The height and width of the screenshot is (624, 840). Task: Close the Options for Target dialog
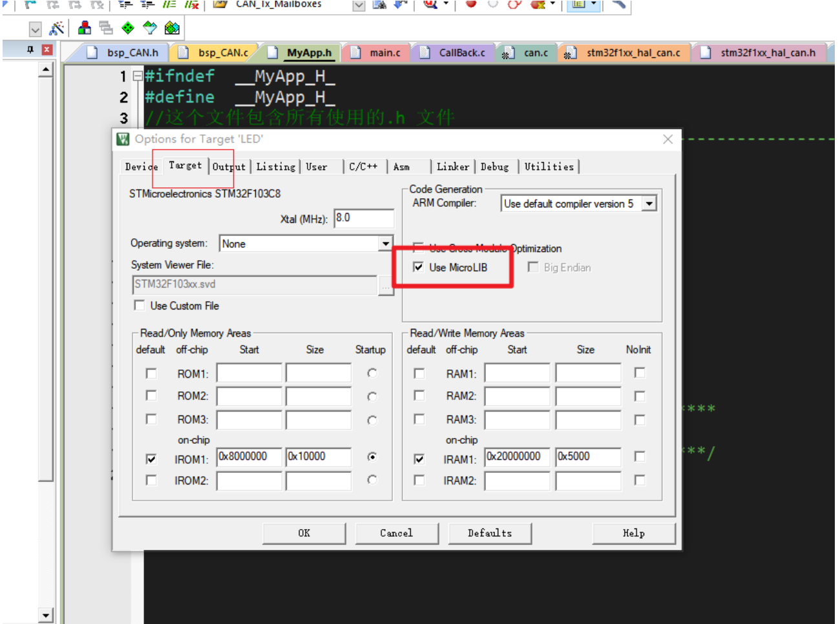(x=668, y=139)
